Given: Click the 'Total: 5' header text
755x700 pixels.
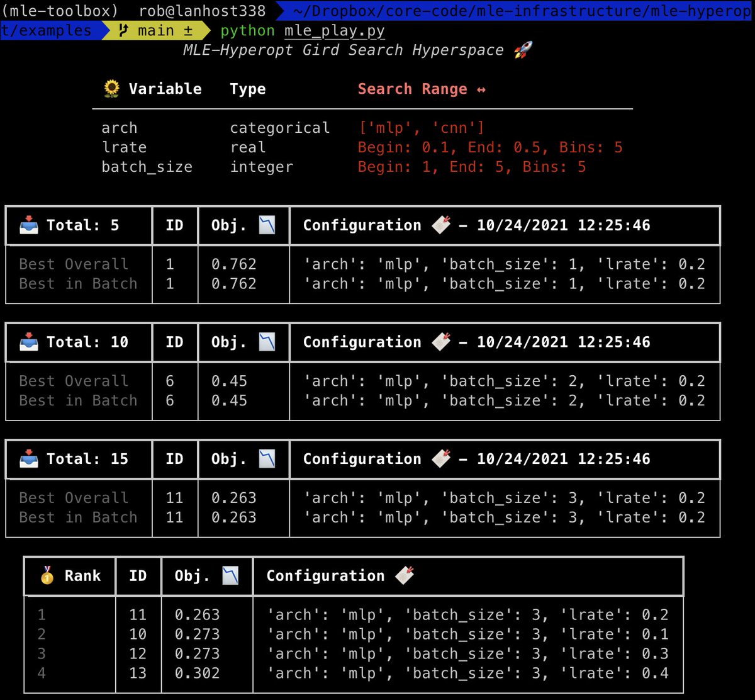Looking at the screenshot, I should 82,225.
